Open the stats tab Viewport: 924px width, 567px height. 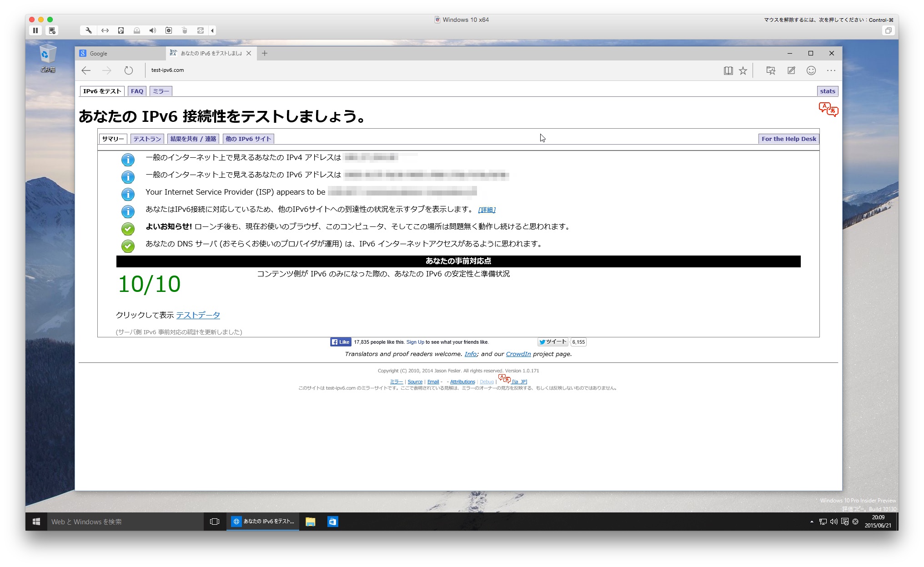point(828,91)
